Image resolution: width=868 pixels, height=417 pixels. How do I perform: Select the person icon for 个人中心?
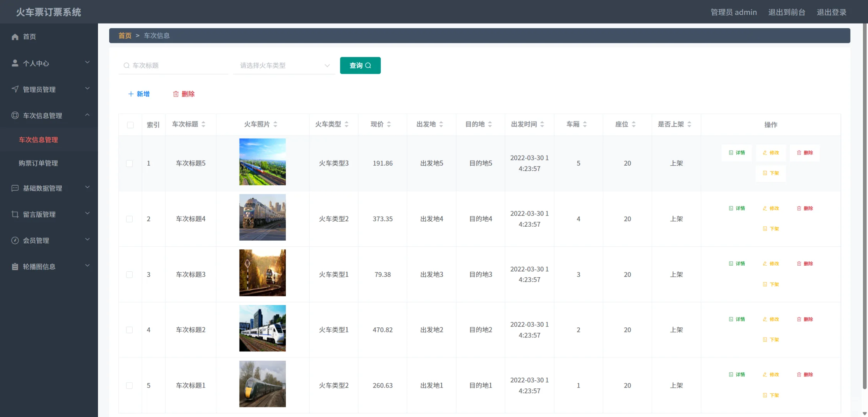pyautogui.click(x=15, y=63)
